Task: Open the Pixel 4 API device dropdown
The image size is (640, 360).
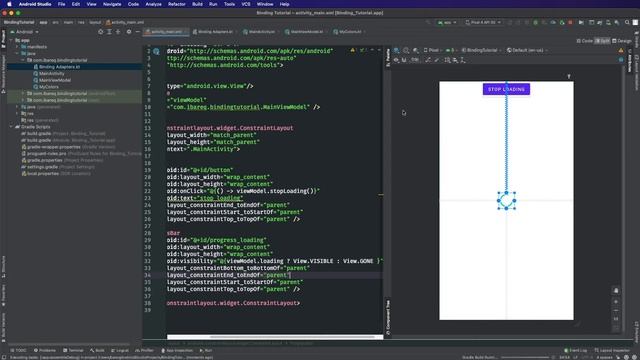Action: pos(483,22)
